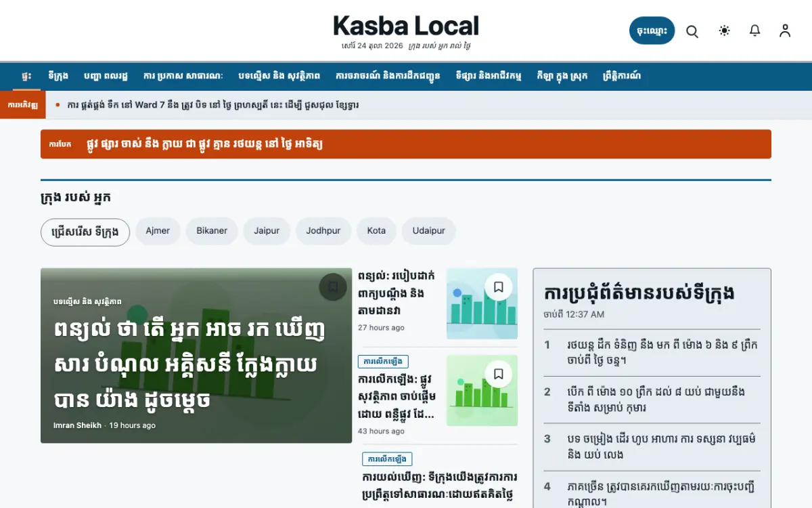Viewport: 812px width, 508px height.
Task: Choose the Jaipur city chip
Action: click(x=267, y=231)
